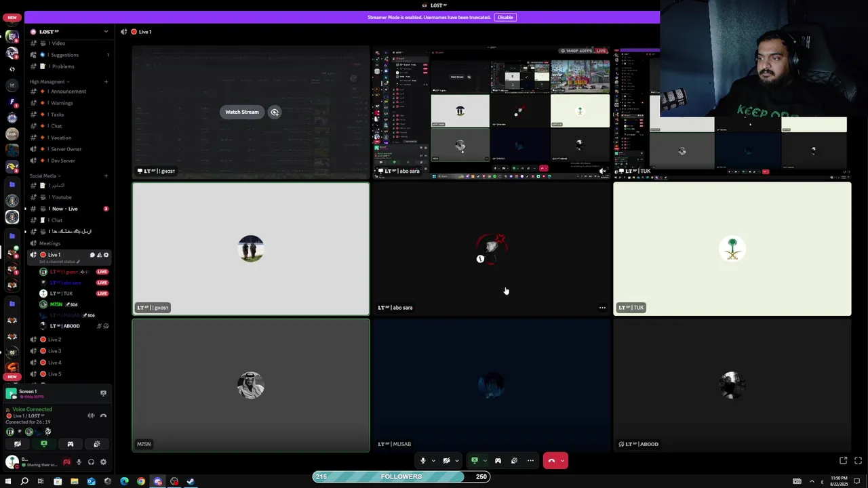Open the Youtube channel
The width and height of the screenshot is (868, 488).
tap(68, 197)
